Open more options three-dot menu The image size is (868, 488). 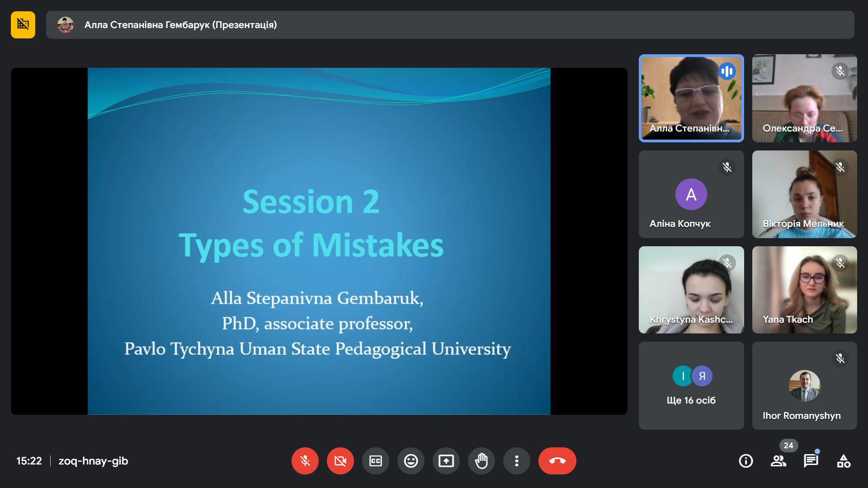tap(517, 461)
